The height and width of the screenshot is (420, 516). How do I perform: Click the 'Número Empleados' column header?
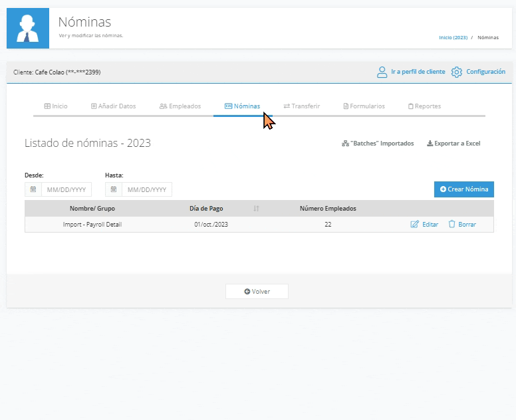click(328, 209)
